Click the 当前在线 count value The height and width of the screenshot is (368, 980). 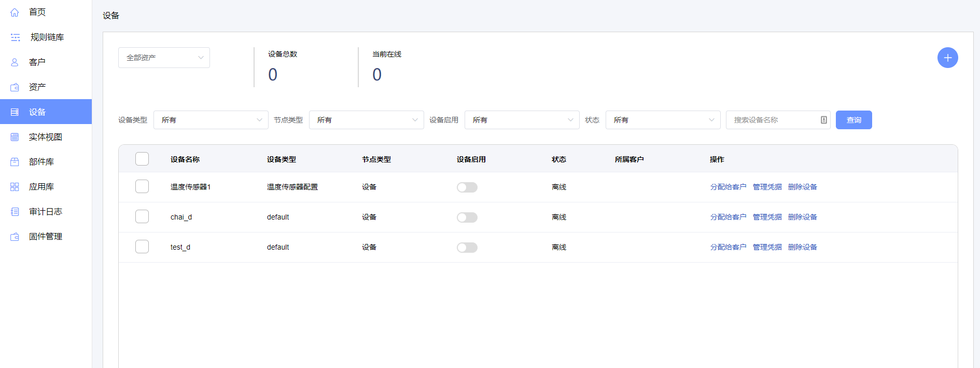[x=377, y=75]
